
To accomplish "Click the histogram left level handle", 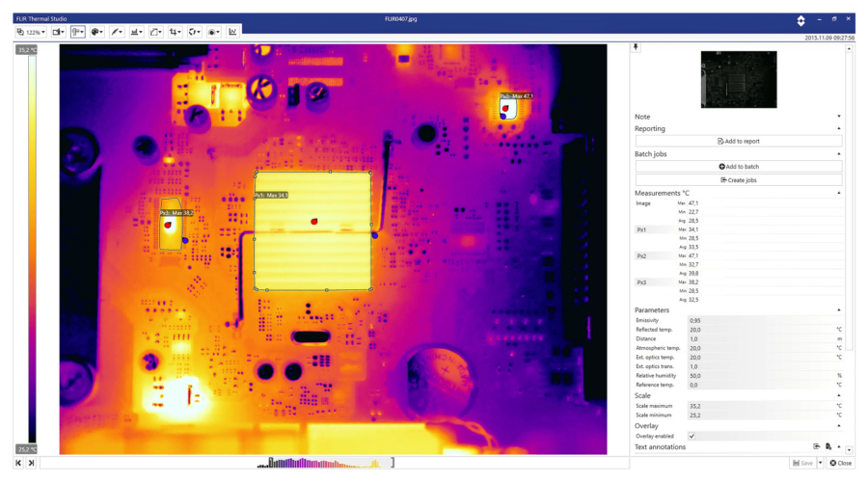I will click(x=271, y=462).
